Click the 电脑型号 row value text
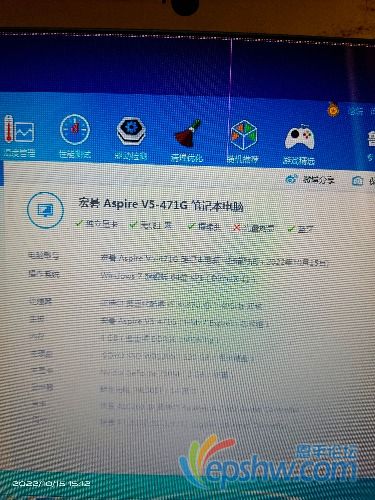Image resolution: width=375 pixels, height=500 pixels. 214,260
